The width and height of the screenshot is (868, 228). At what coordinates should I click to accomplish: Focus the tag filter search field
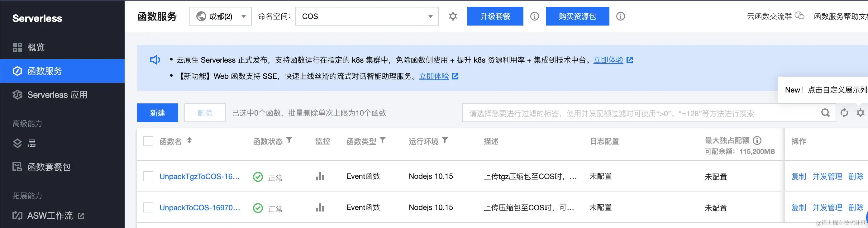(x=642, y=113)
